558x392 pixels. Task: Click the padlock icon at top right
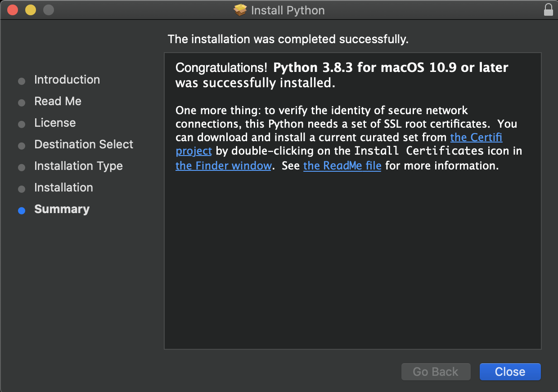tap(548, 10)
